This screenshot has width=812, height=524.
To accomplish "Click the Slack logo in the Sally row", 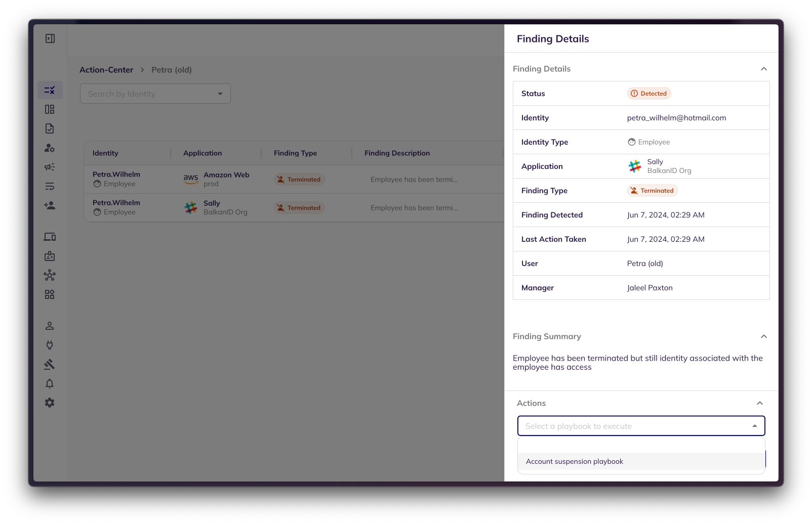I will click(x=191, y=207).
